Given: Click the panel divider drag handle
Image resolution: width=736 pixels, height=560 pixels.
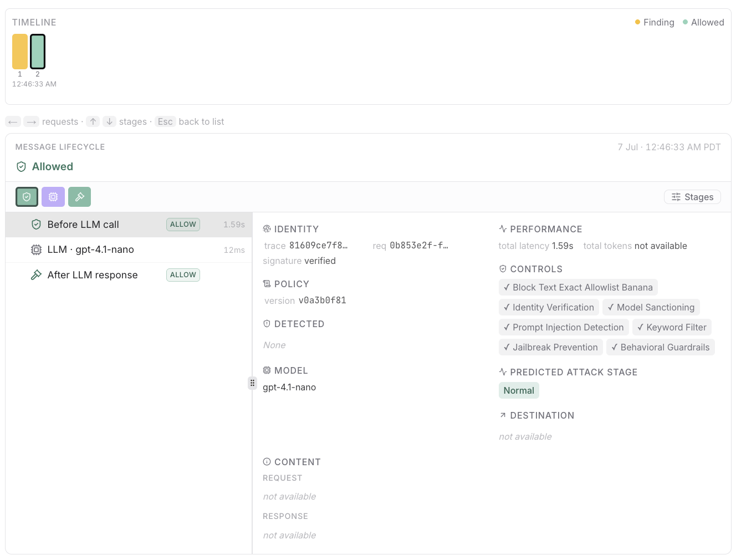Looking at the screenshot, I should 252,383.
